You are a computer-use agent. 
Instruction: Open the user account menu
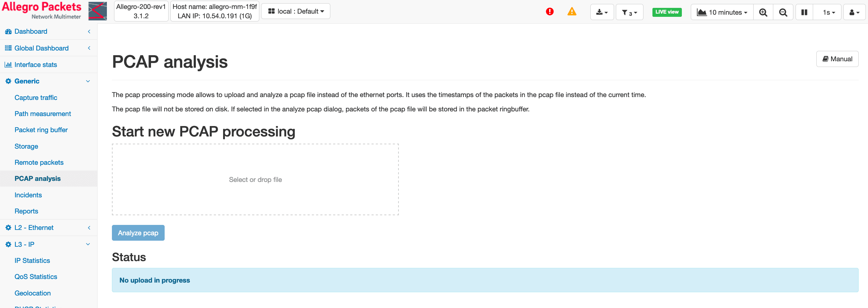[x=854, y=12]
